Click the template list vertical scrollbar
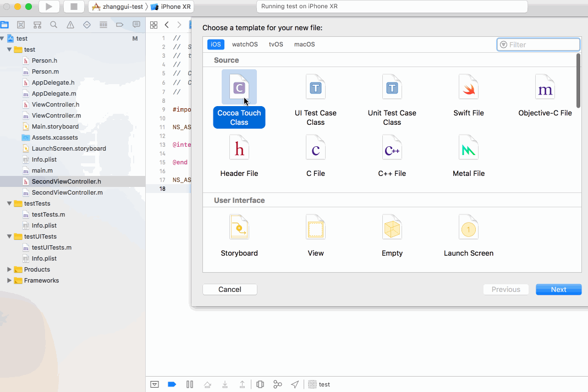Screen dimensions: 588x392 578,81
